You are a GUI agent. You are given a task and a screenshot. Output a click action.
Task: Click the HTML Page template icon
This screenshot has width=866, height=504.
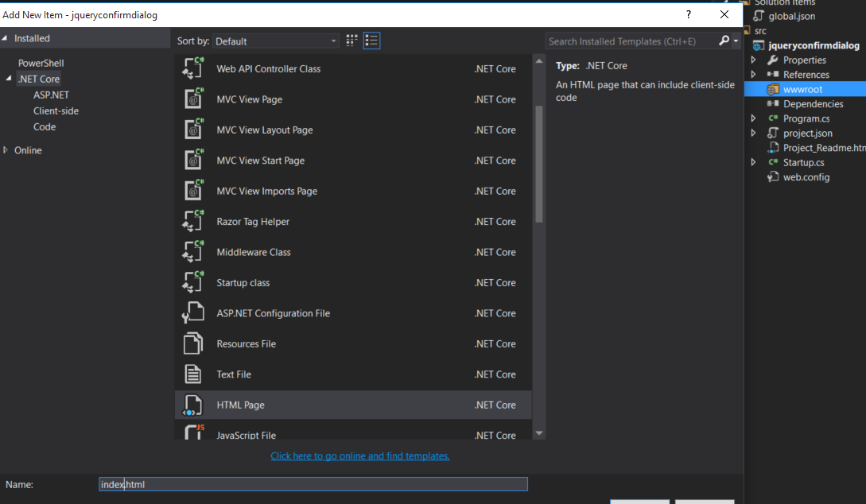[193, 405]
